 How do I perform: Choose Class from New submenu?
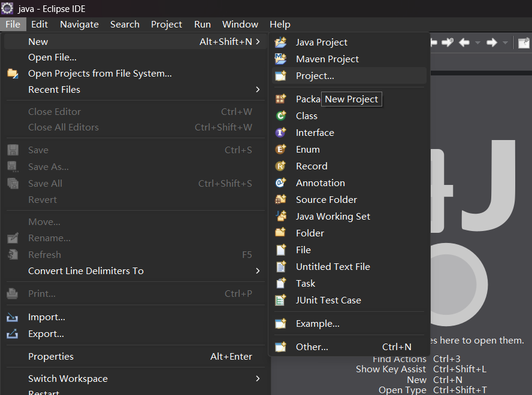point(349,116)
